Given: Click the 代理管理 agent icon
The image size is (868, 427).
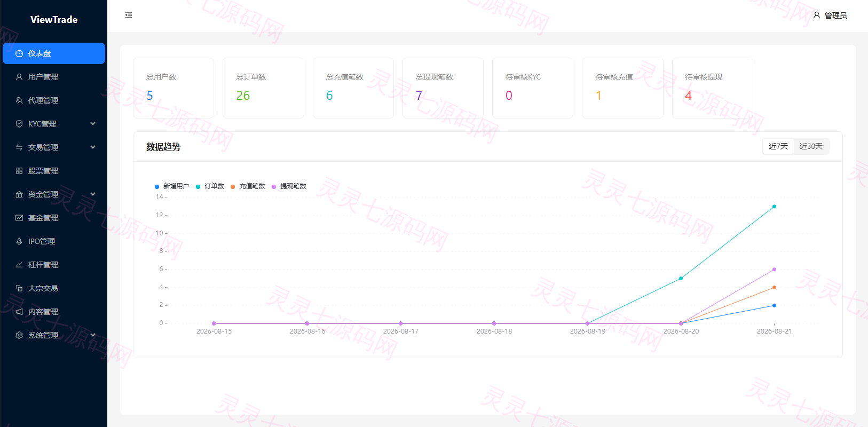Looking at the screenshot, I should coord(19,100).
